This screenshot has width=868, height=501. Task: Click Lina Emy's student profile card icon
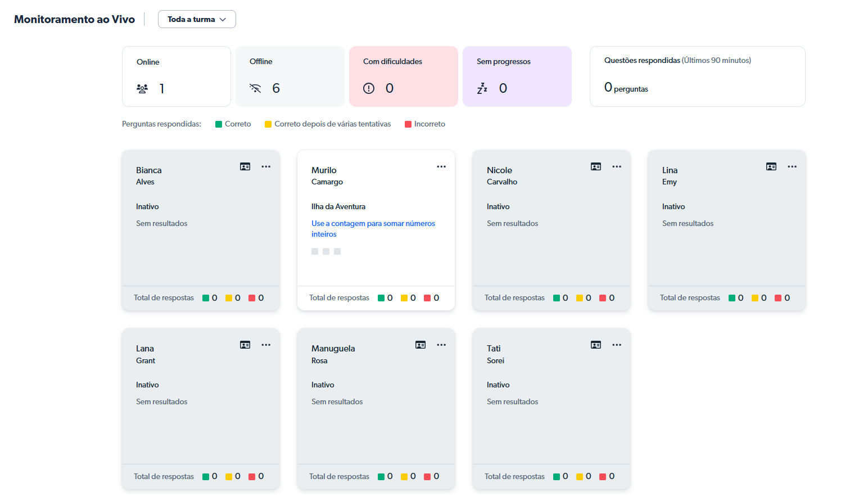pyautogui.click(x=771, y=166)
